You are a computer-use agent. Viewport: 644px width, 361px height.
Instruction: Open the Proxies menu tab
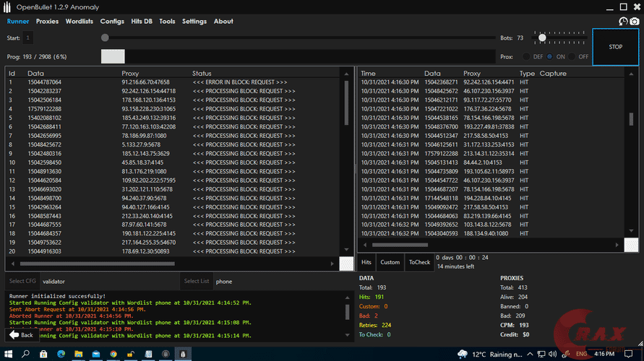click(48, 22)
